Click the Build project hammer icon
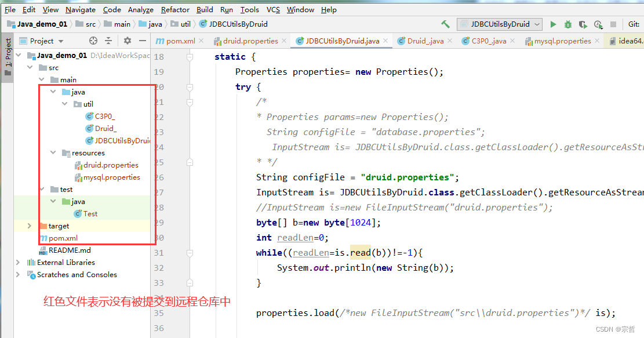 [445, 24]
